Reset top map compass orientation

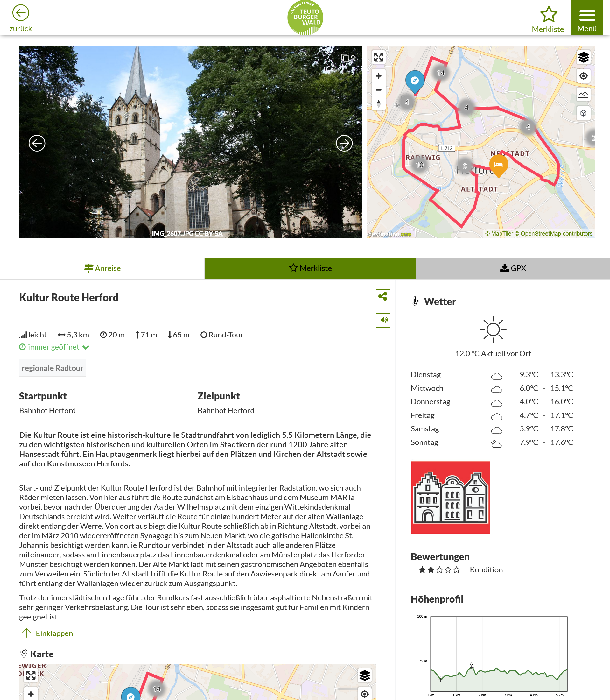tap(379, 103)
